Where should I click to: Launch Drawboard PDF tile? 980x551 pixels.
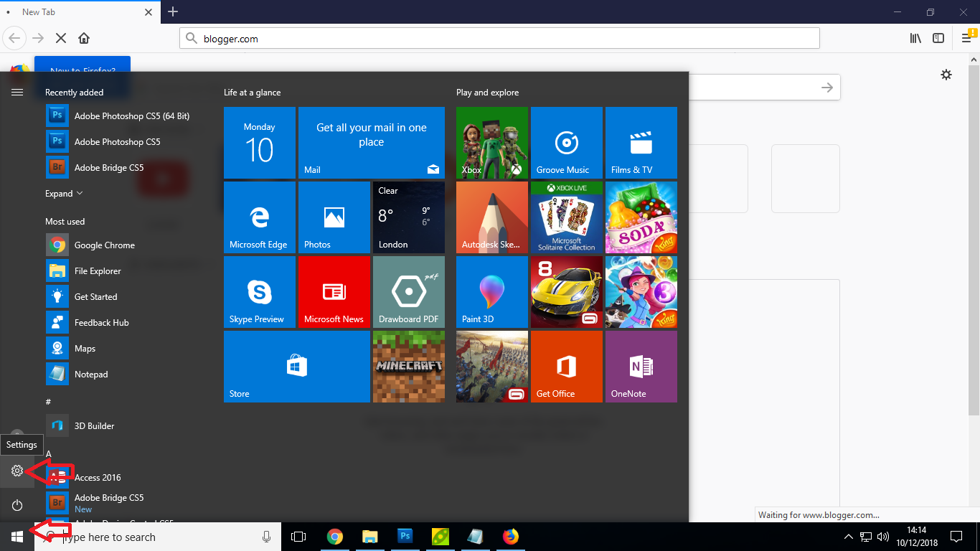coord(409,292)
